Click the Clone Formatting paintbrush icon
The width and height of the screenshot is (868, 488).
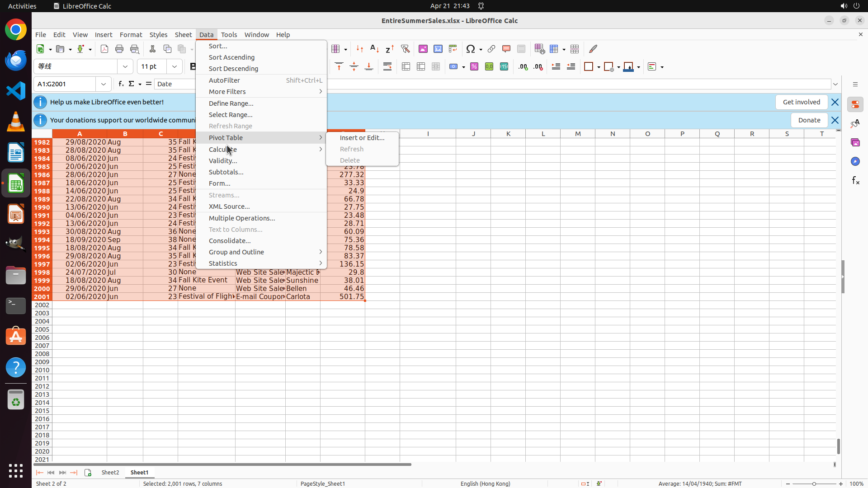point(593,49)
